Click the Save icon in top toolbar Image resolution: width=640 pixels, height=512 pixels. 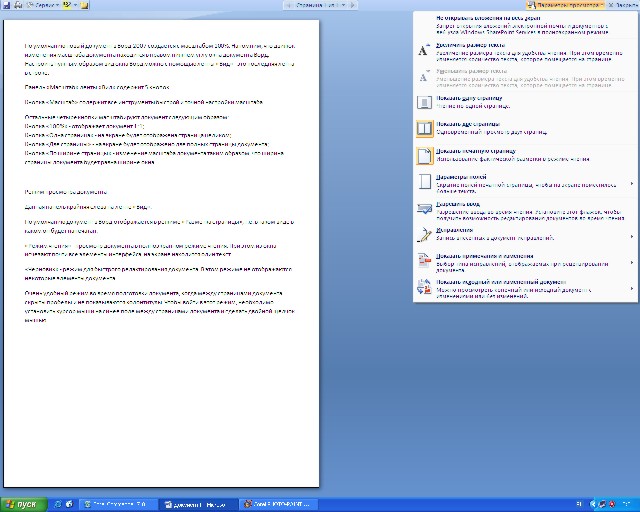tap(5, 5)
